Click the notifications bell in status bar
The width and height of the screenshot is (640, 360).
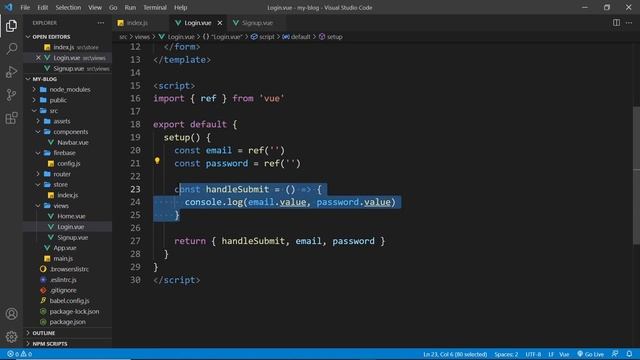pos(629,354)
